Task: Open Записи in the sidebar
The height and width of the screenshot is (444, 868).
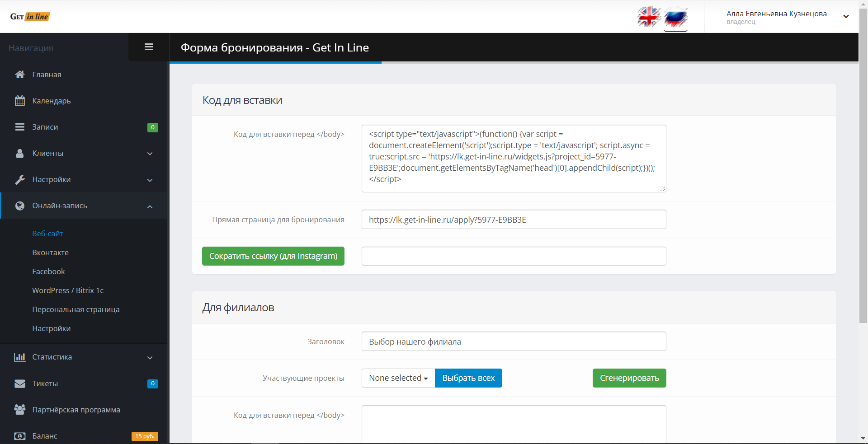Action: click(x=45, y=127)
